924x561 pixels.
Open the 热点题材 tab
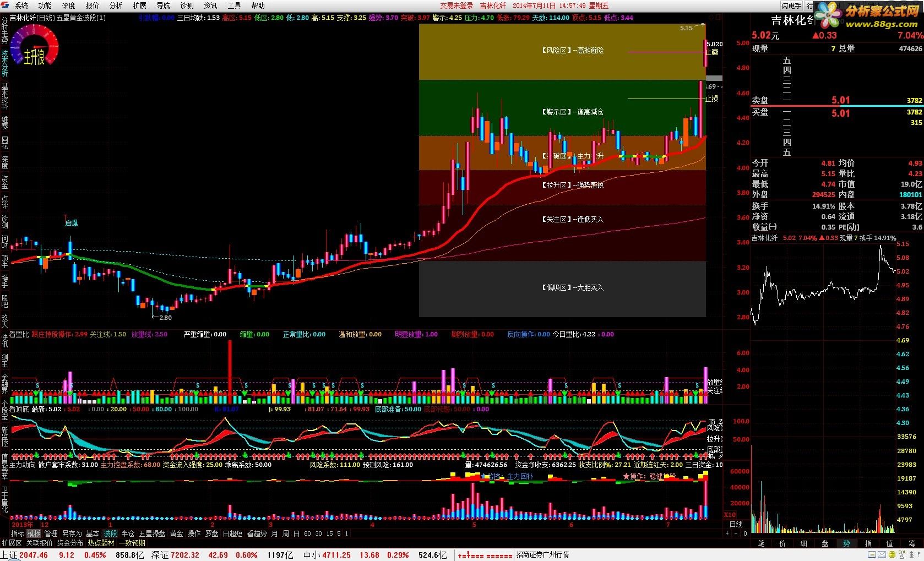pyautogui.click(x=101, y=543)
